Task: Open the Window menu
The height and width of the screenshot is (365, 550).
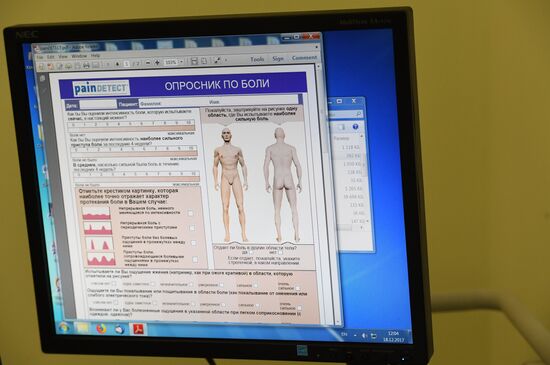Action: [79, 56]
